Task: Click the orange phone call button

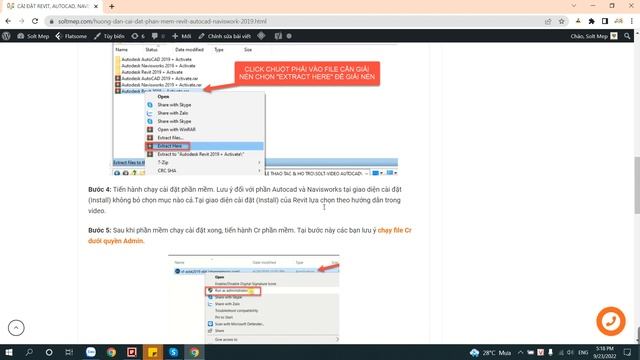Action: pos(611,321)
